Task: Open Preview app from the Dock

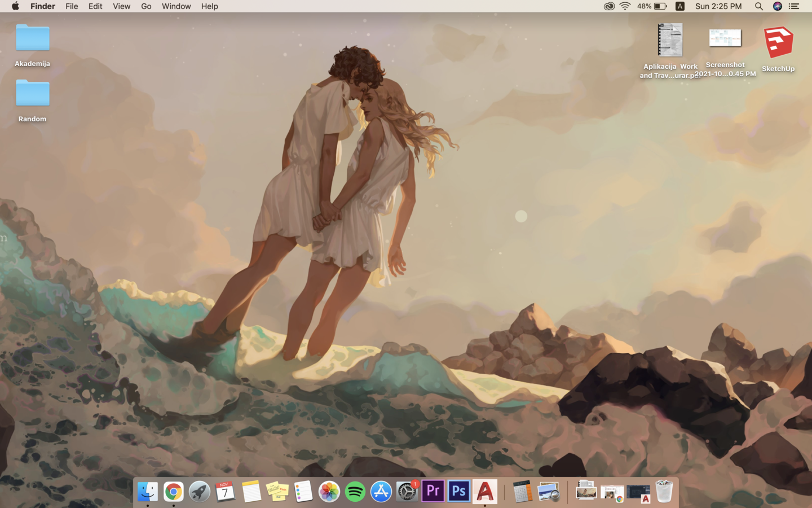Action: click(x=549, y=492)
